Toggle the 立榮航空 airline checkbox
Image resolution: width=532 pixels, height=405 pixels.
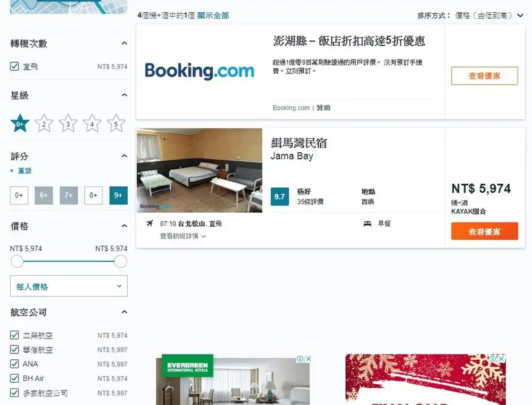click(x=15, y=335)
